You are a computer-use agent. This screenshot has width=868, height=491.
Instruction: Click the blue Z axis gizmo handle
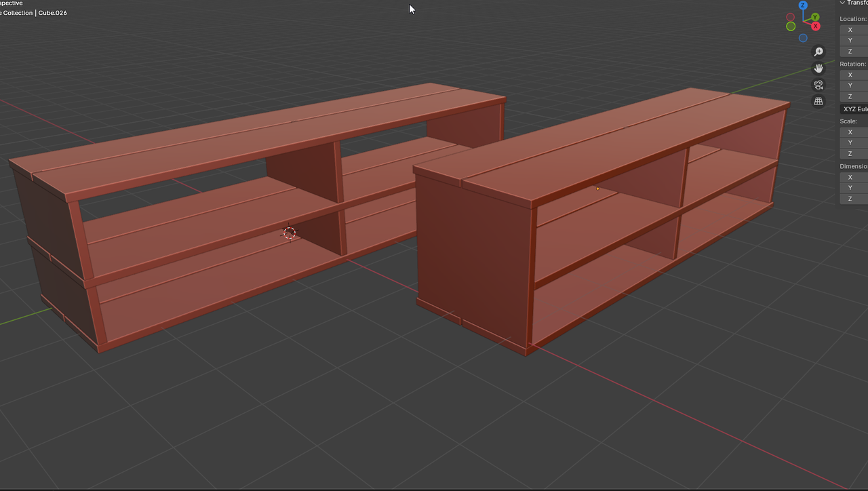coord(803,5)
